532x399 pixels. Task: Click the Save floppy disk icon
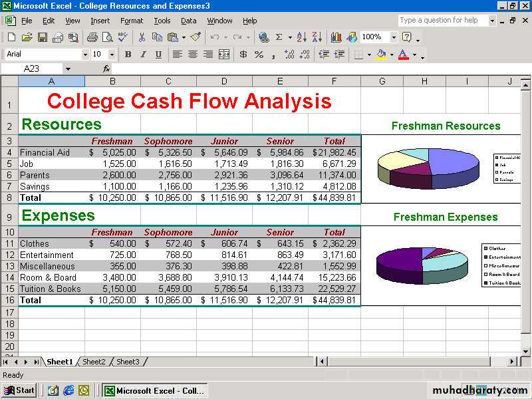click(42, 37)
